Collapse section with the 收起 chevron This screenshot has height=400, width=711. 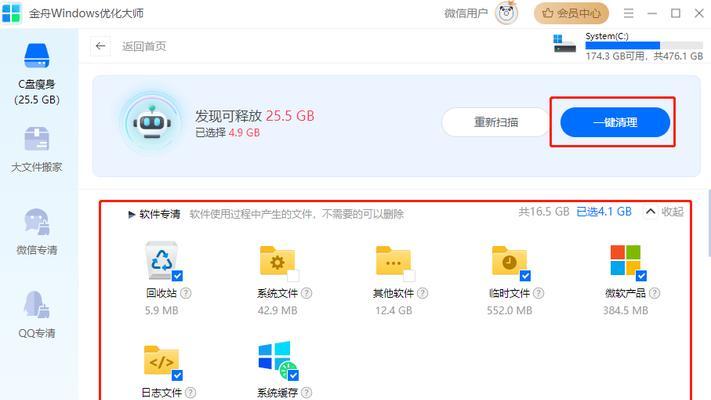[x=650, y=212]
